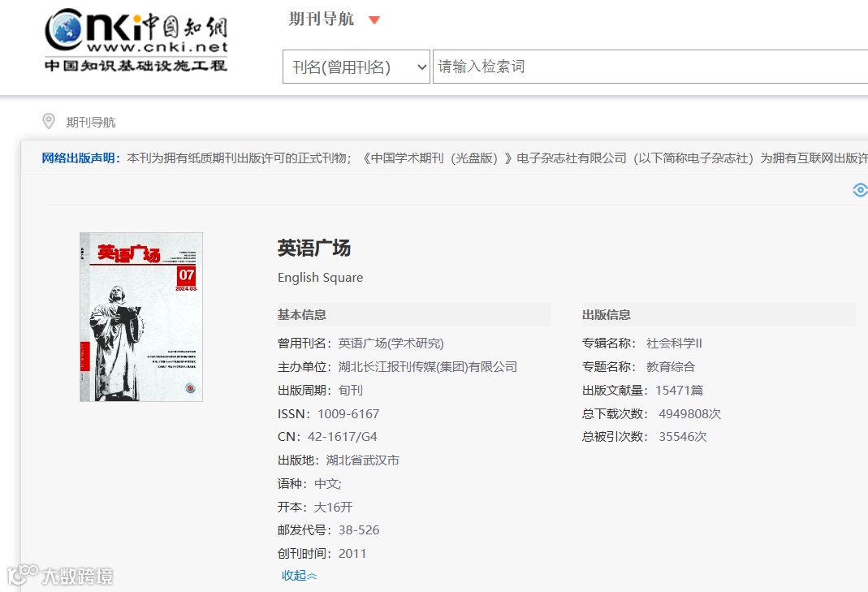Select the ISSN value 1009-6167
The height and width of the screenshot is (592, 868).
[x=348, y=413]
